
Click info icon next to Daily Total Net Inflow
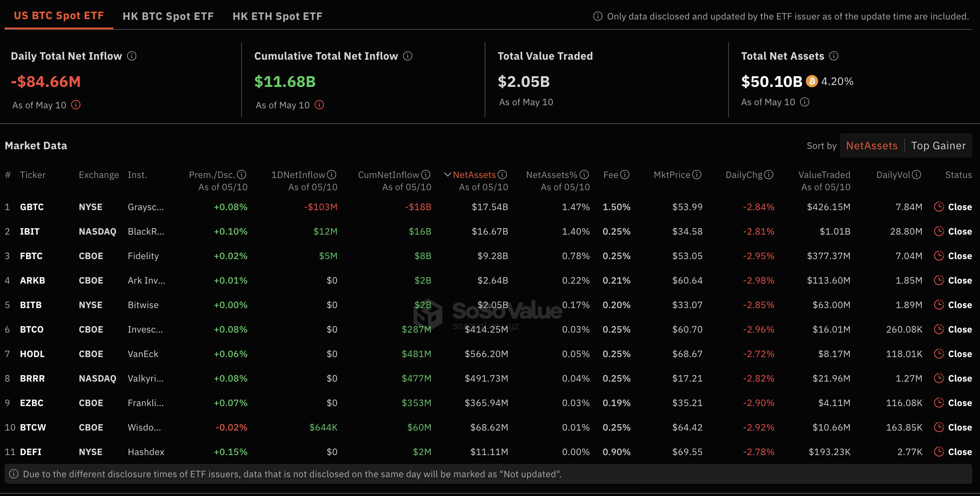[132, 56]
